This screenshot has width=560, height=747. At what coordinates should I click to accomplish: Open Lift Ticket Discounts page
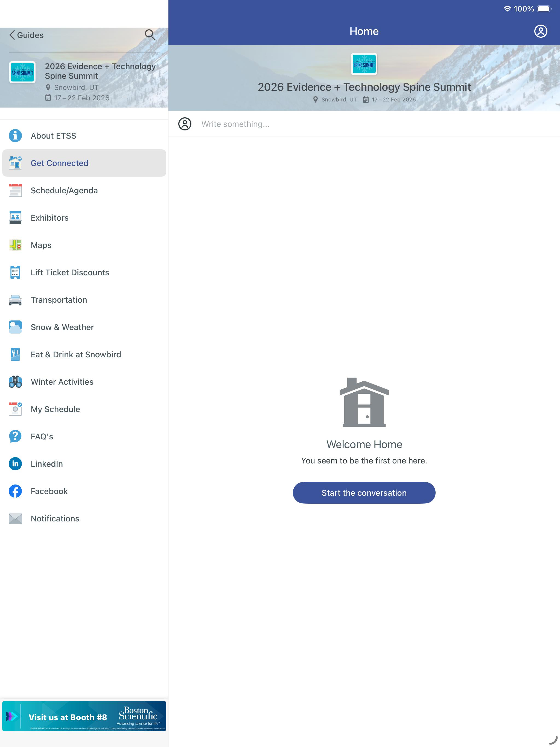click(x=84, y=273)
